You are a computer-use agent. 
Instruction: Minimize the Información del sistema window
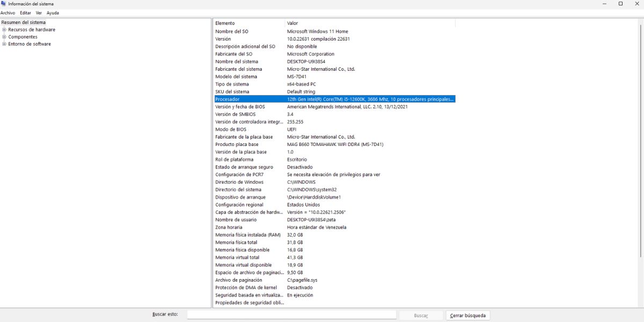(x=605, y=4)
